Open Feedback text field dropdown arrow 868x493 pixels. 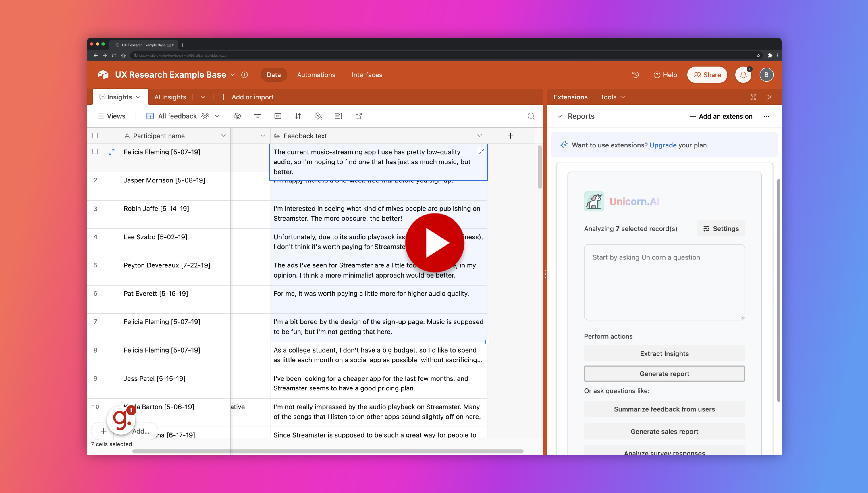point(479,136)
